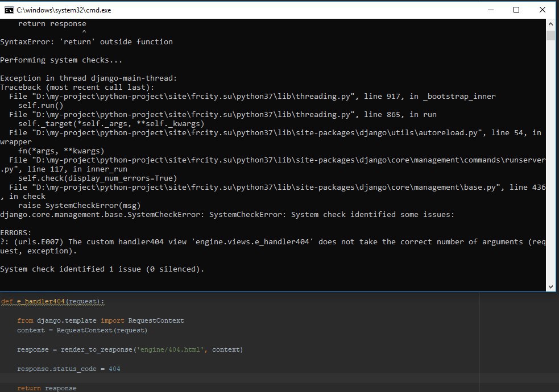559x392 pixels.
Task: Click "Traceback (most recent call last):" line
Action: [x=77, y=87]
